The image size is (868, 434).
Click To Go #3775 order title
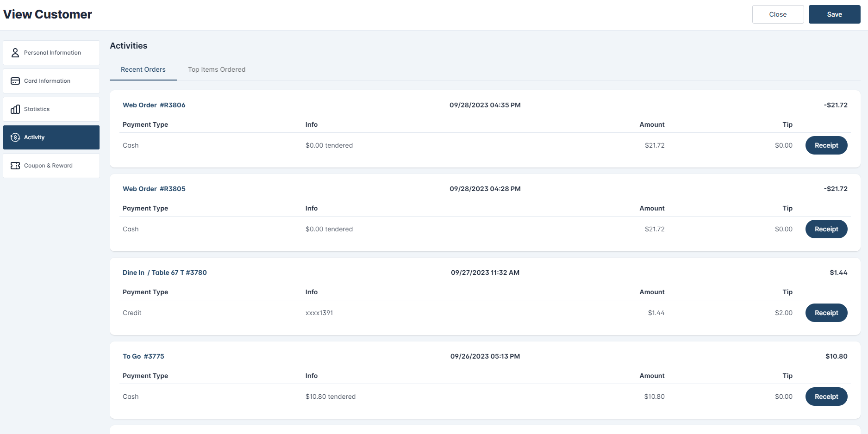143,356
